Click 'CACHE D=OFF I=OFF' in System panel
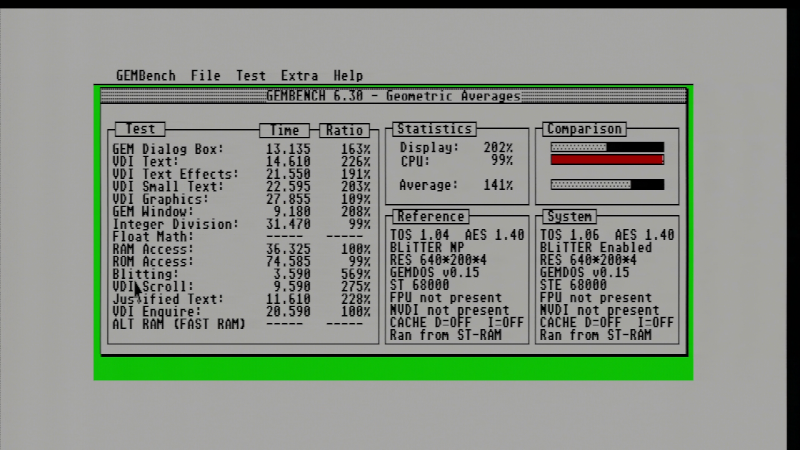This screenshot has height=450, width=800. pyautogui.click(x=607, y=322)
